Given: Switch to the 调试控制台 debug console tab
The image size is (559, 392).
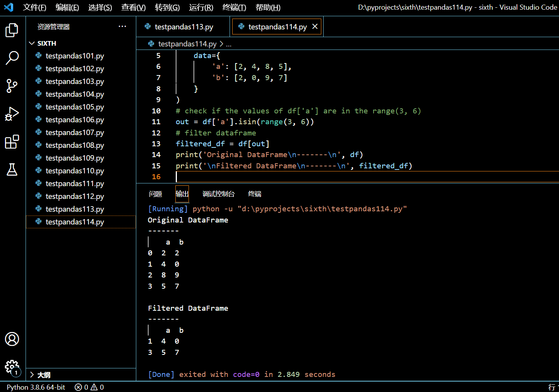Looking at the screenshot, I should [x=218, y=194].
